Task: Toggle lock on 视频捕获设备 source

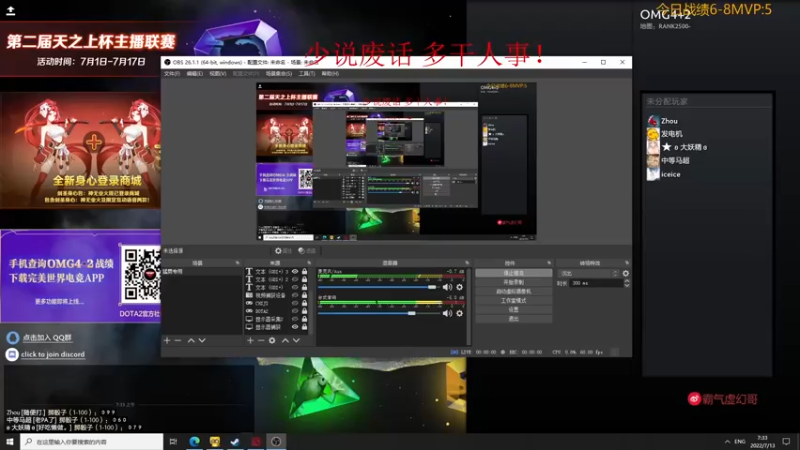Action: point(305,295)
